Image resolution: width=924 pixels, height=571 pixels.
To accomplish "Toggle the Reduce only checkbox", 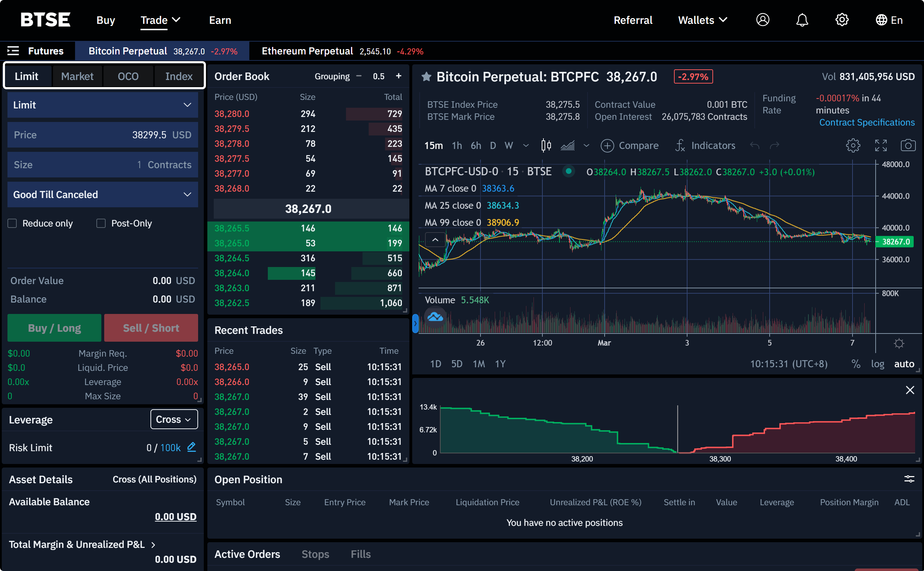I will pos(12,224).
